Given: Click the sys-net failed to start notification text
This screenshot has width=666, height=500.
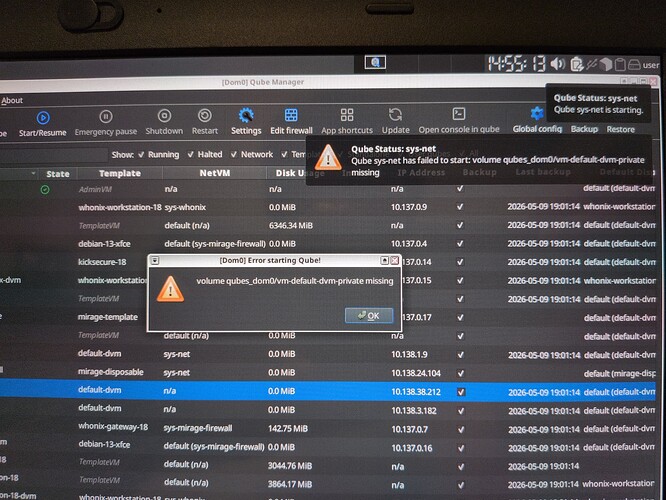Looking at the screenshot, I should tap(497, 166).
